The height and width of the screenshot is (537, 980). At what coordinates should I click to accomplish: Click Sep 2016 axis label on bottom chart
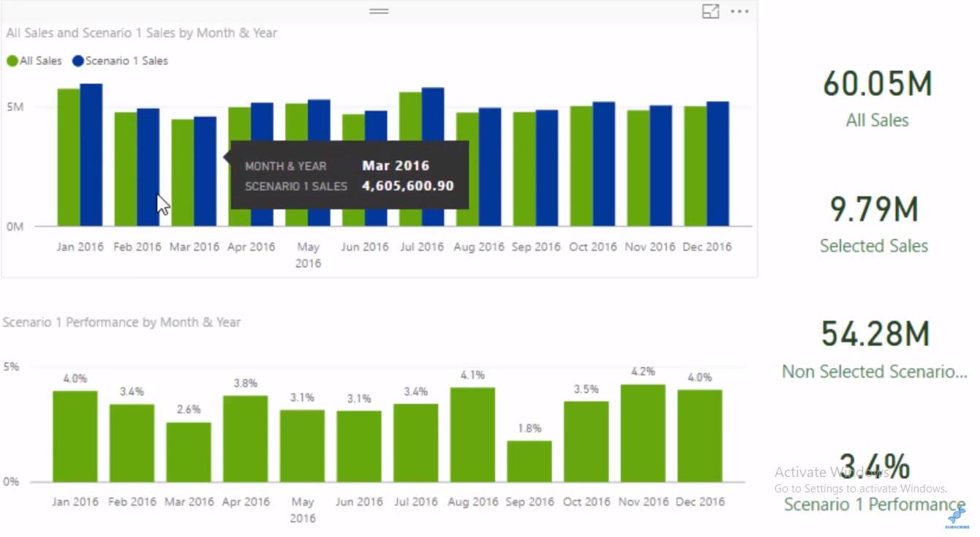529,502
